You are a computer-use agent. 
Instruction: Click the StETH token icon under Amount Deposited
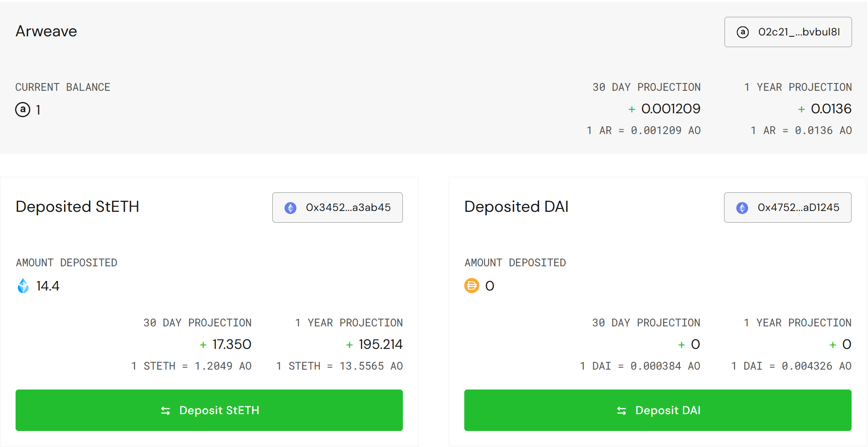click(x=23, y=285)
